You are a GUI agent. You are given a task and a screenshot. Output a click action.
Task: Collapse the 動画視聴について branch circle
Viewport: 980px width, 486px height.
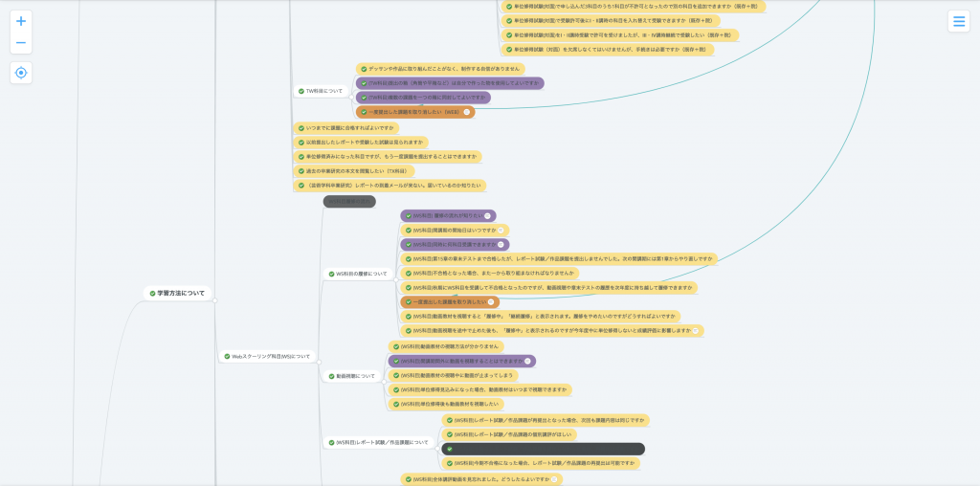click(x=384, y=381)
